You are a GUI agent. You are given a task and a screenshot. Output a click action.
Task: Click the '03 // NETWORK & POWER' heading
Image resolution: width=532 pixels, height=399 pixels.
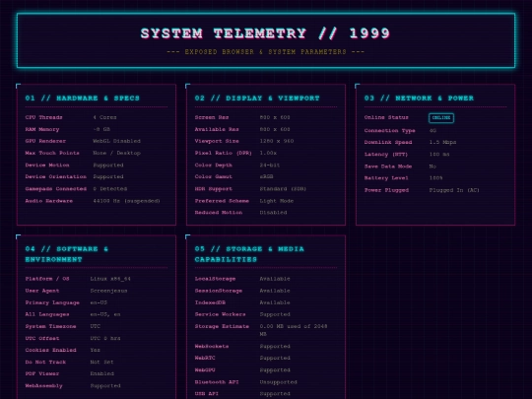(419, 99)
